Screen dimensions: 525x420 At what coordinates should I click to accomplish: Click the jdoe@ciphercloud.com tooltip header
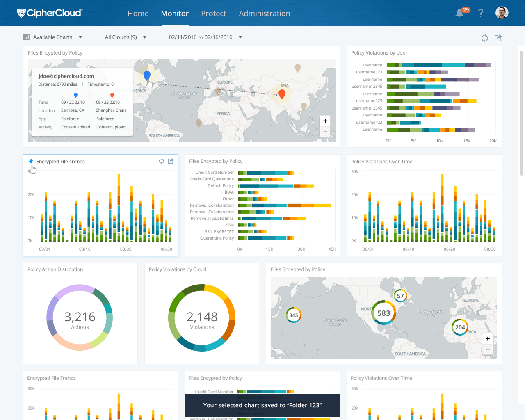pos(66,76)
